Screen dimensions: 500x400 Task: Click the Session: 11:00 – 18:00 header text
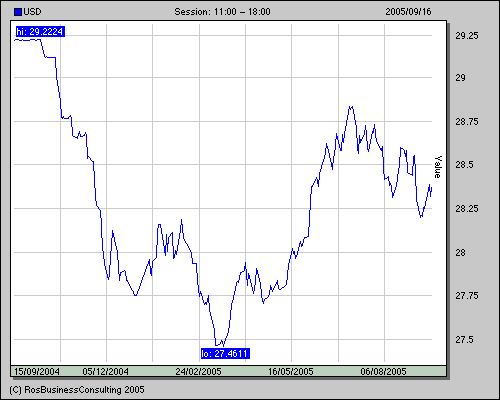point(222,12)
